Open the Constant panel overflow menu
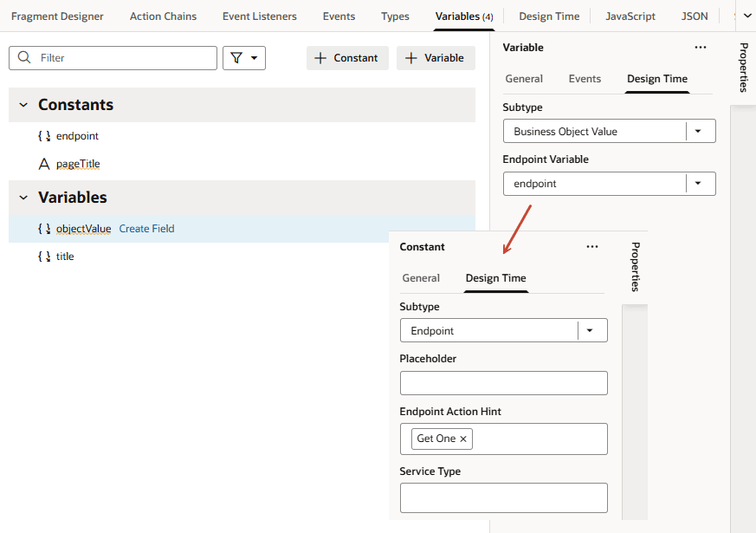The image size is (756, 533). 592,246
